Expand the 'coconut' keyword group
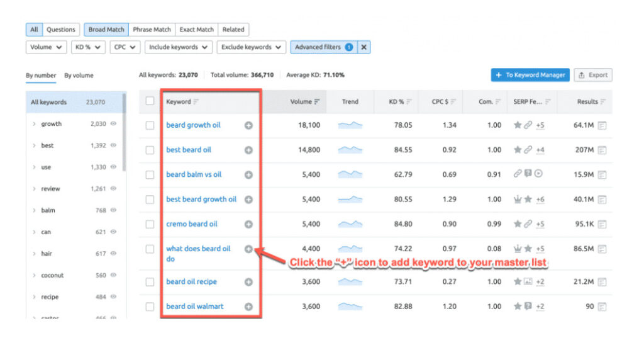 [x=34, y=275]
